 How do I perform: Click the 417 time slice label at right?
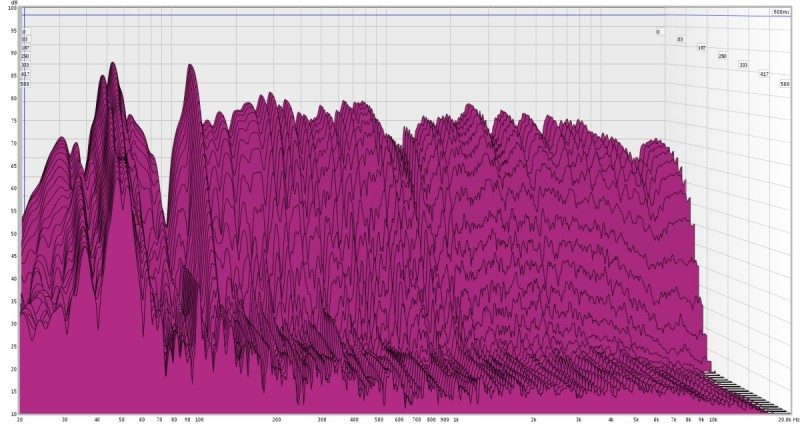pyautogui.click(x=764, y=74)
